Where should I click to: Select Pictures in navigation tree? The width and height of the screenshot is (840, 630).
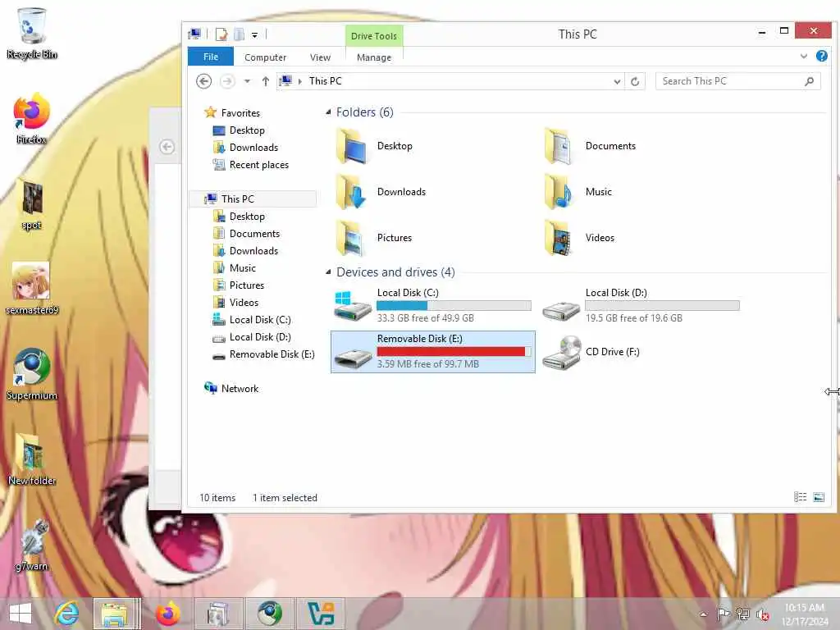(x=246, y=285)
